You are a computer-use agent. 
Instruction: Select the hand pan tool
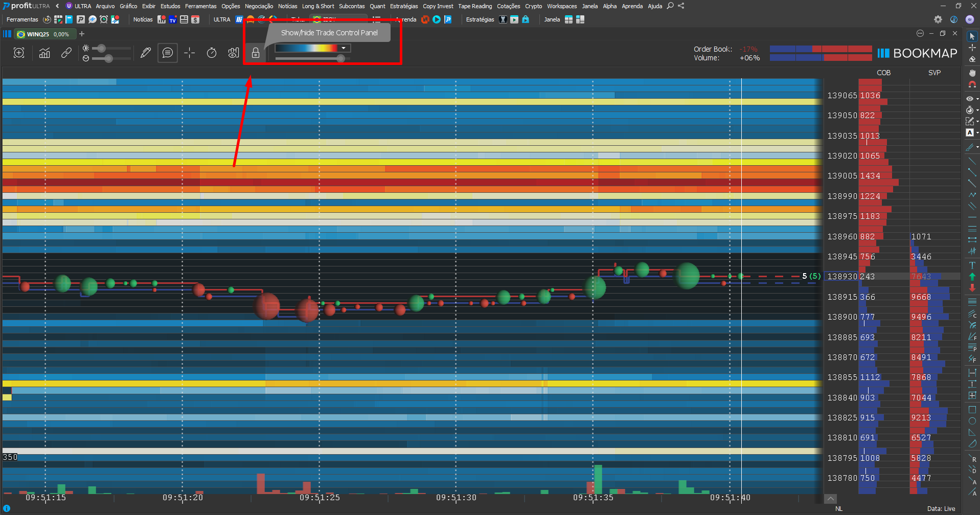click(x=972, y=73)
